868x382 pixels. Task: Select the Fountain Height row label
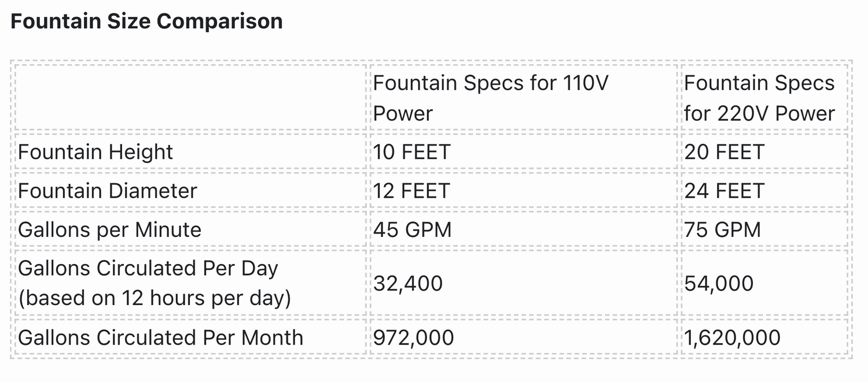95,152
